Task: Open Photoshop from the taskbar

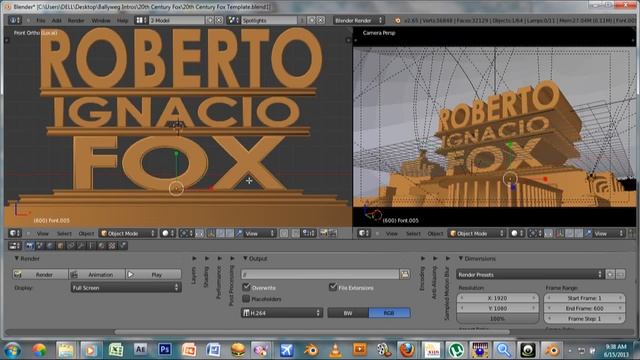Action: tap(165, 350)
